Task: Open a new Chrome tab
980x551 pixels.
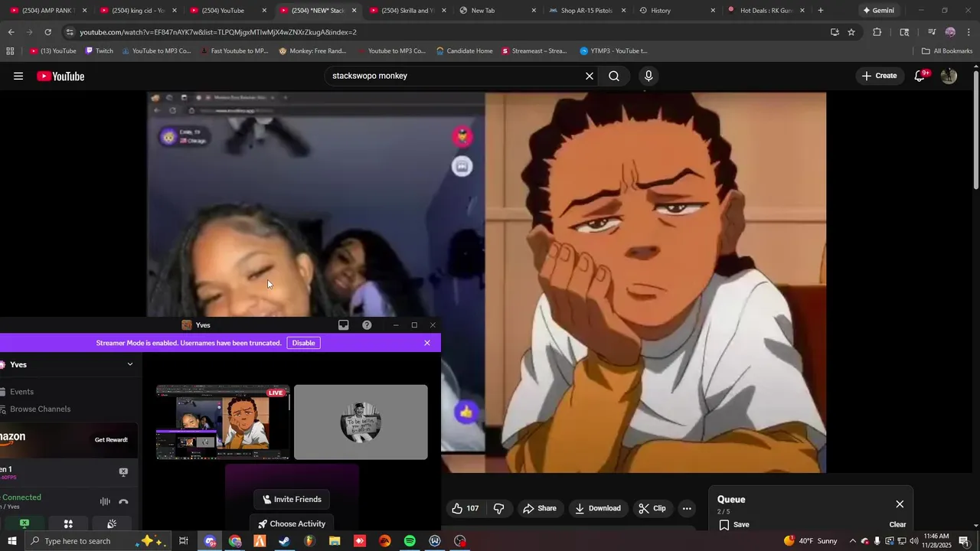Action: 821,11
